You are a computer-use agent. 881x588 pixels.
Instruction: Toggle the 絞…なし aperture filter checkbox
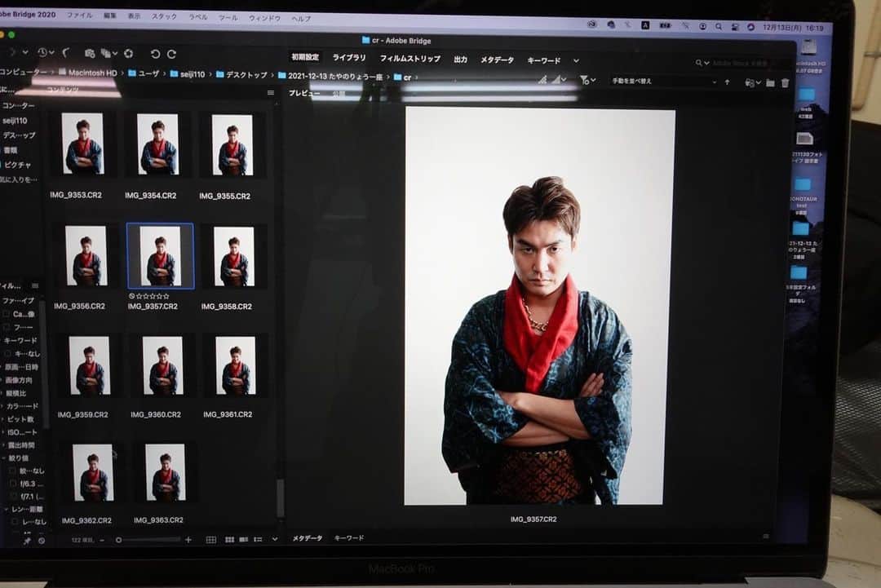point(13,471)
